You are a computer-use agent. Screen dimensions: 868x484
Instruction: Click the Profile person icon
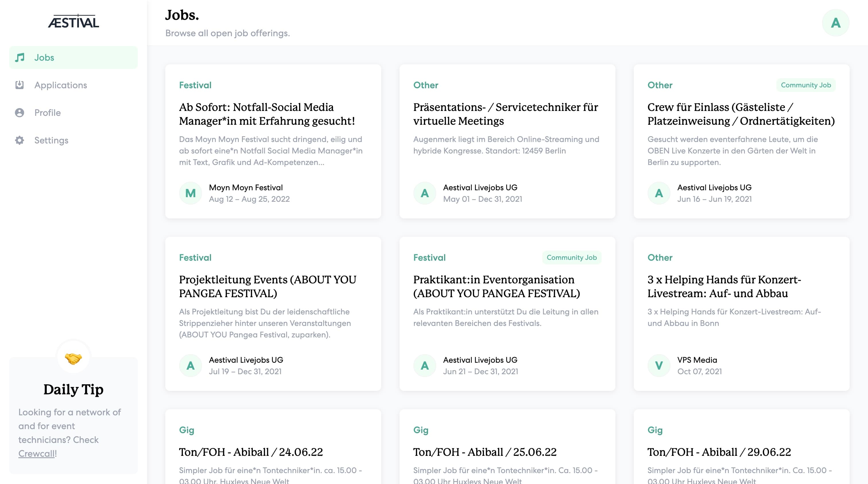tap(20, 112)
